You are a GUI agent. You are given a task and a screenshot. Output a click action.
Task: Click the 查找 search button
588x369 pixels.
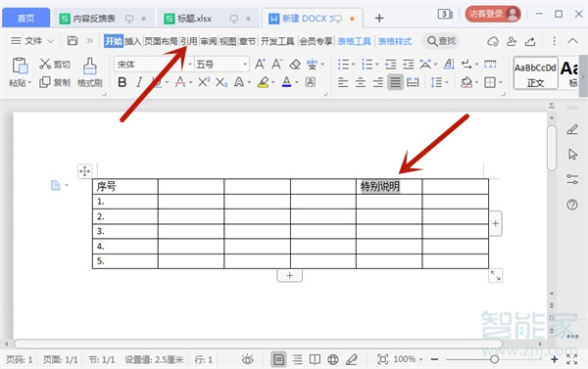pyautogui.click(x=441, y=41)
